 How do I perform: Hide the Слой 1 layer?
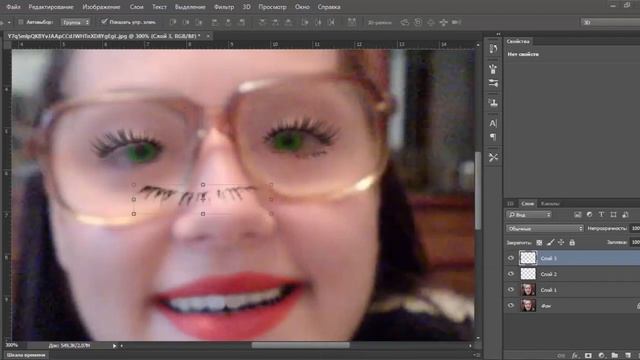pyautogui.click(x=511, y=290)
